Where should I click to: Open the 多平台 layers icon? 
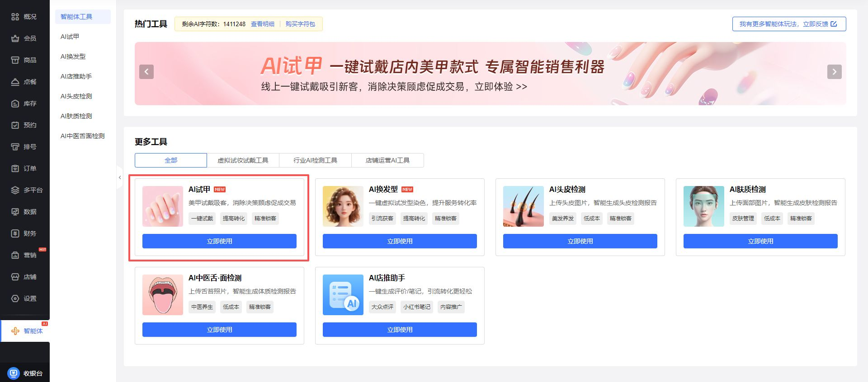pyautogui.click(x=15, y=190)
